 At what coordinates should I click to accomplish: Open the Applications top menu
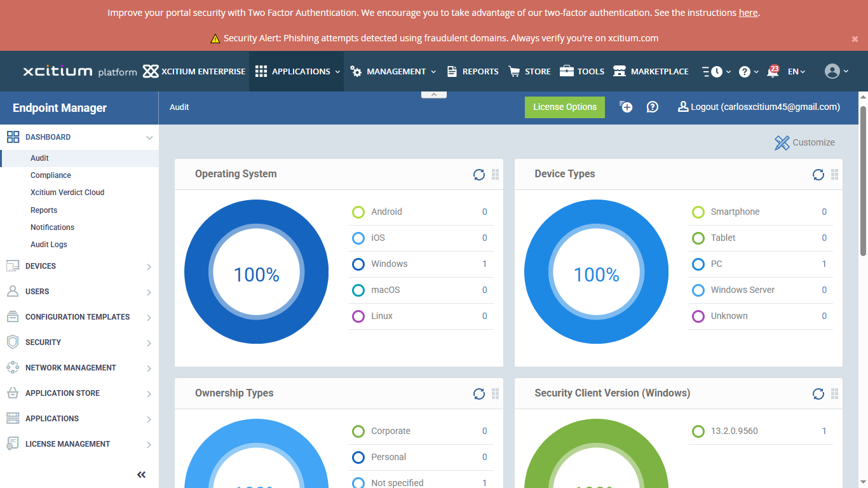[x=298, y=72]
